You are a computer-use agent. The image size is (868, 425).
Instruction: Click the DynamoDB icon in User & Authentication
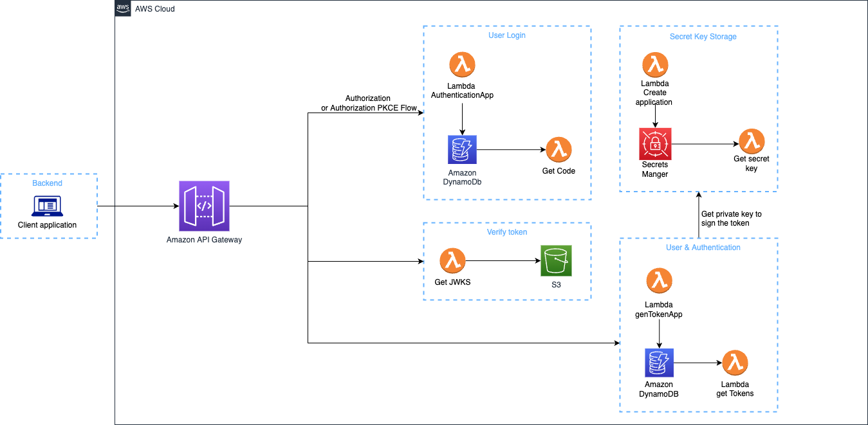tap(659, 363)
